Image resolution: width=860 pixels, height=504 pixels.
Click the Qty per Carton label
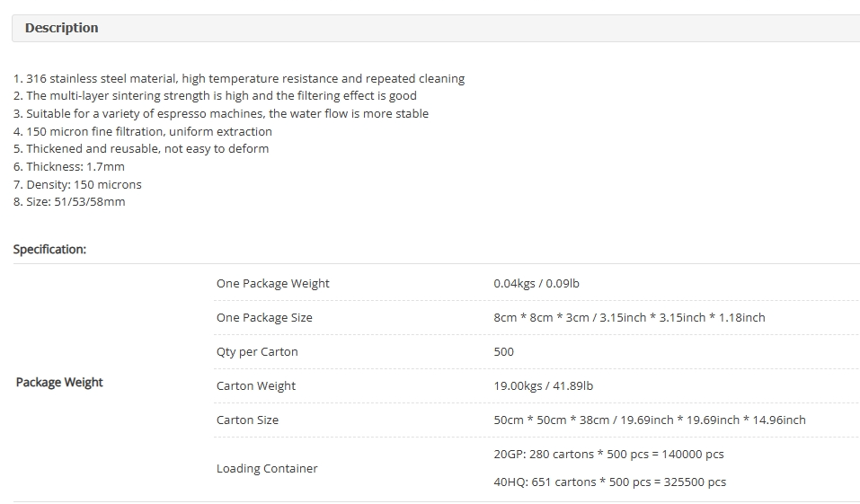(x=257, y=352)
